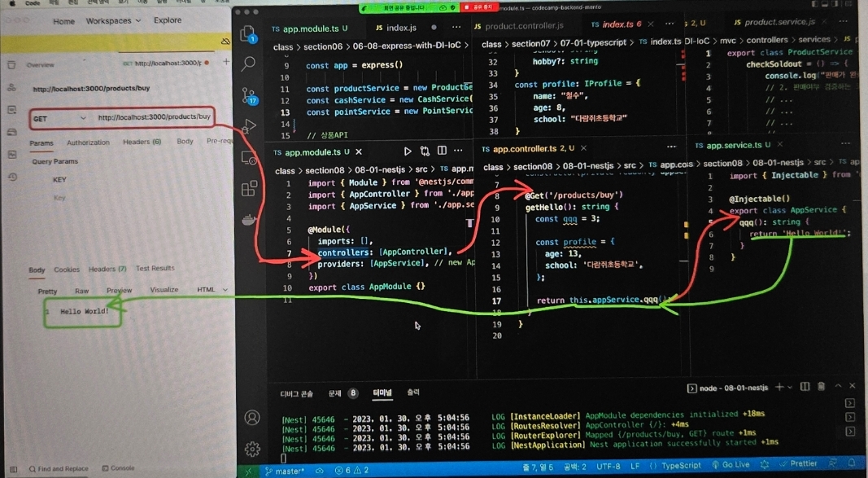868x478 pixels.
Task: Add a new Postman request tab
Action: 226,62
